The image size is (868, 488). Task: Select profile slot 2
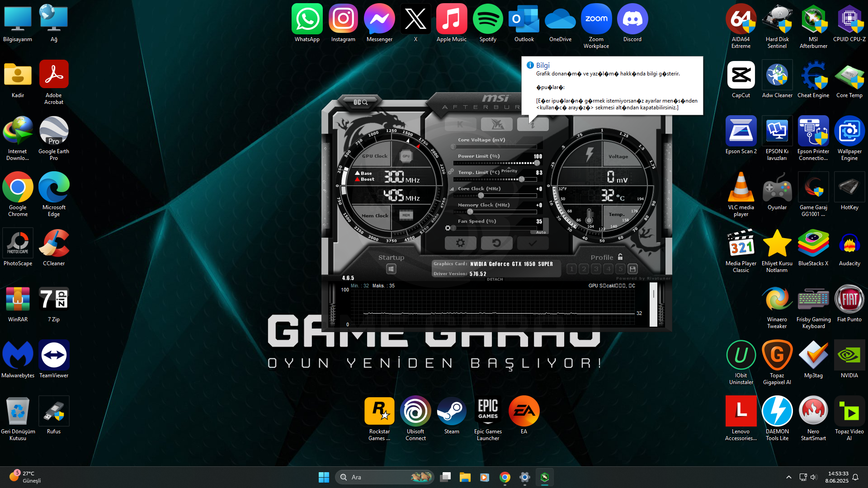pos(584,269)
